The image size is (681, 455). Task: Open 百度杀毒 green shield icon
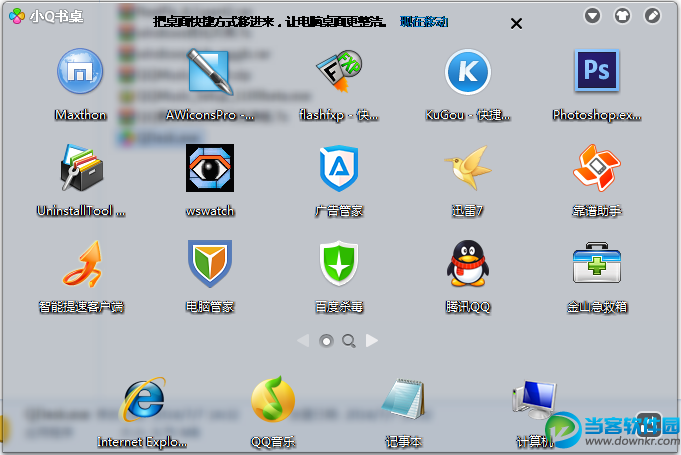pos(339,264)
